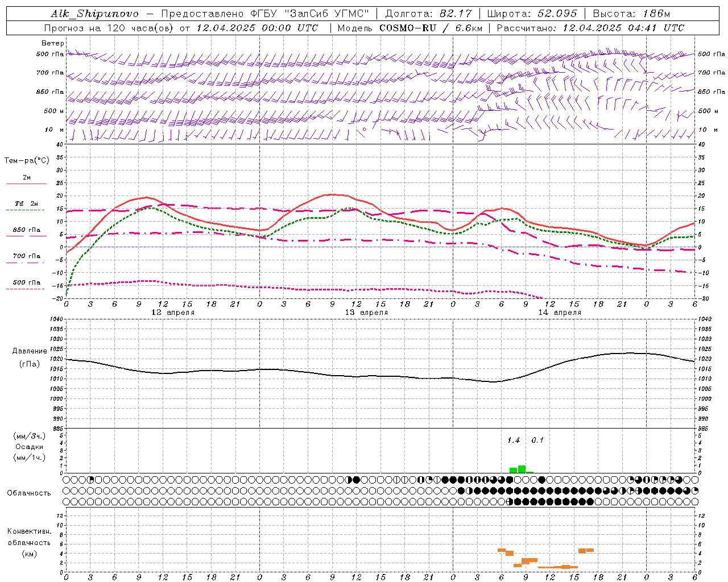728x582 pixels.
Task: Click the 'Конвективн.' convective cloud label
Action: [x=30, y=531]
